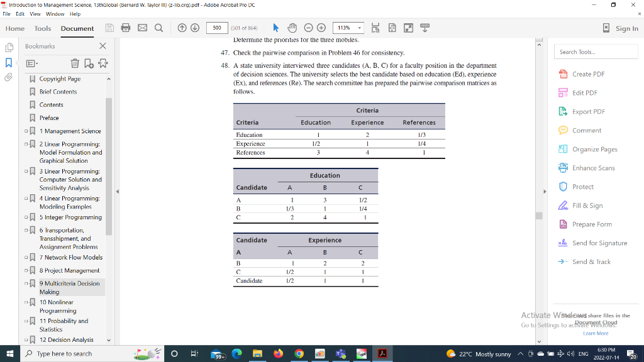Open the attachments panel via paperclip icon
Image resolution: width=644 pixels, height=362 pixels.
(9, 77)
